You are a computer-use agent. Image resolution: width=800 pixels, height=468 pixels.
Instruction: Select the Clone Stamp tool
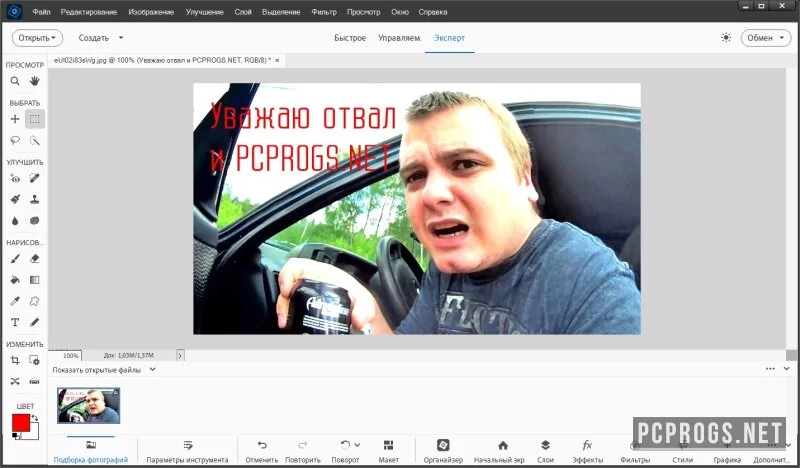pyautogui.click(x=34, y=200)
